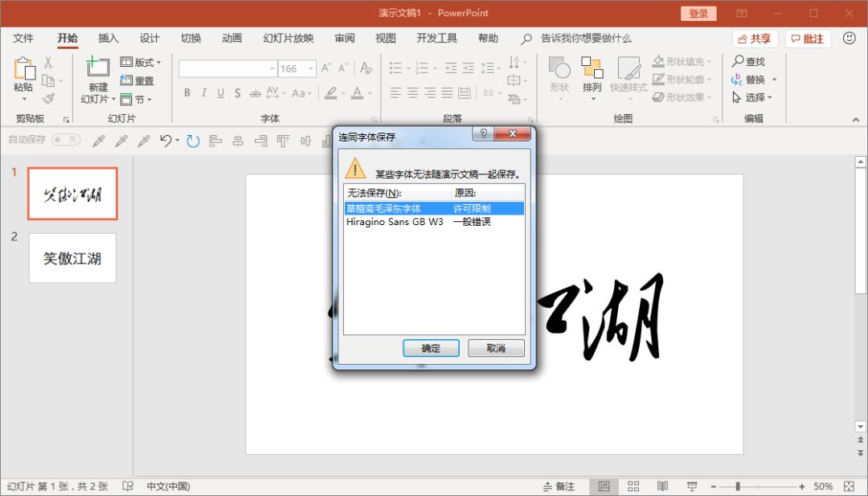Click the Redo icon in quick access toolbar
This screenshot has height=496, width=868.
click(x=193, y=141)
